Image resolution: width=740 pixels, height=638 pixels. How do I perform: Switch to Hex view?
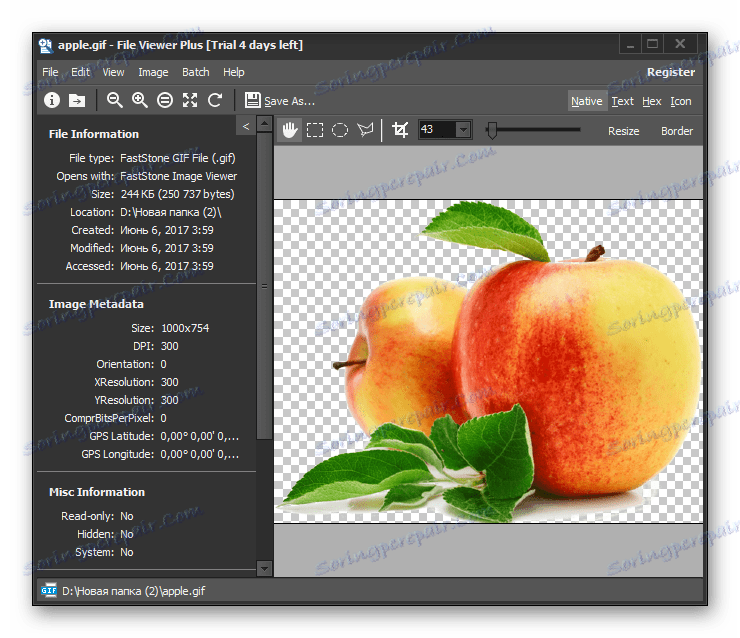652,101
